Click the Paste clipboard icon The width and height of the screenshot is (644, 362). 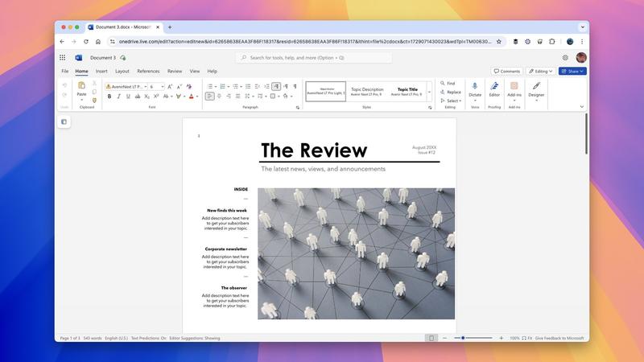coord(81,86)
